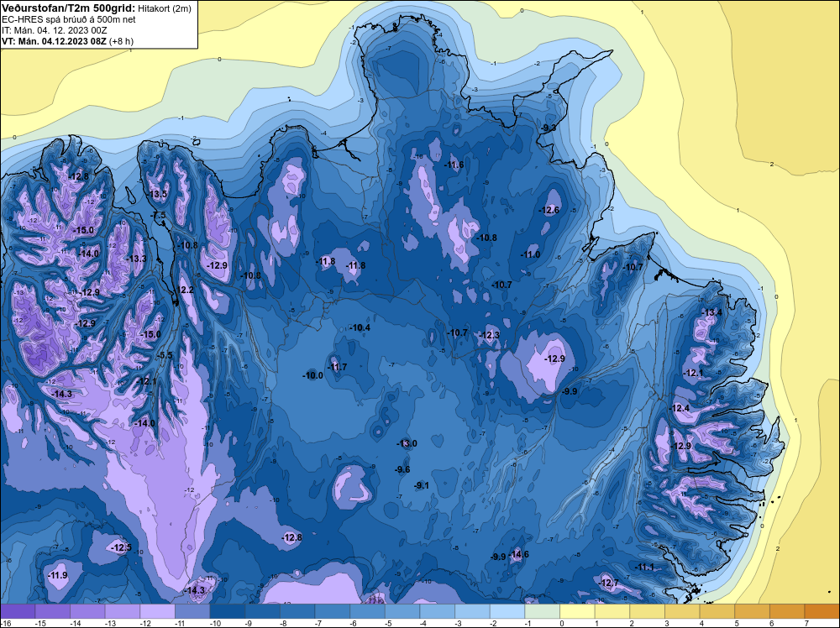Image resolution: width=840 pixels, height=628 pixels.
Task: Click the '(+8 h)' forecast offset text
Action: pos(121,41)
